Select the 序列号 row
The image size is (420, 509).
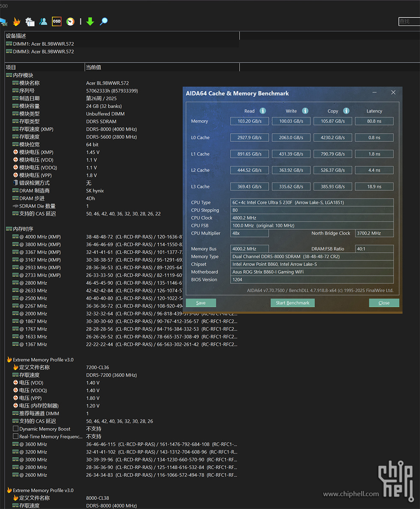94,90
